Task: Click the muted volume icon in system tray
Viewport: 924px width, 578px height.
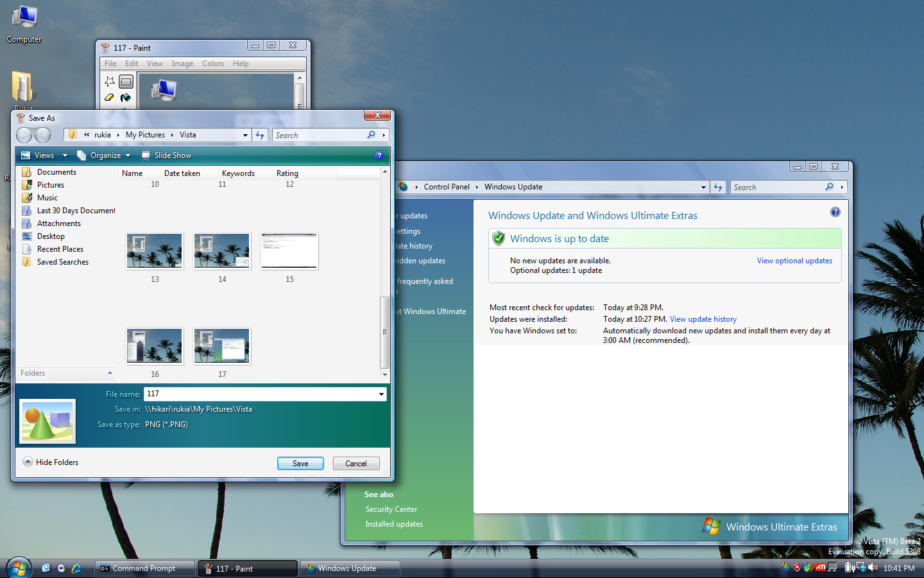Action: click(873, 568)
